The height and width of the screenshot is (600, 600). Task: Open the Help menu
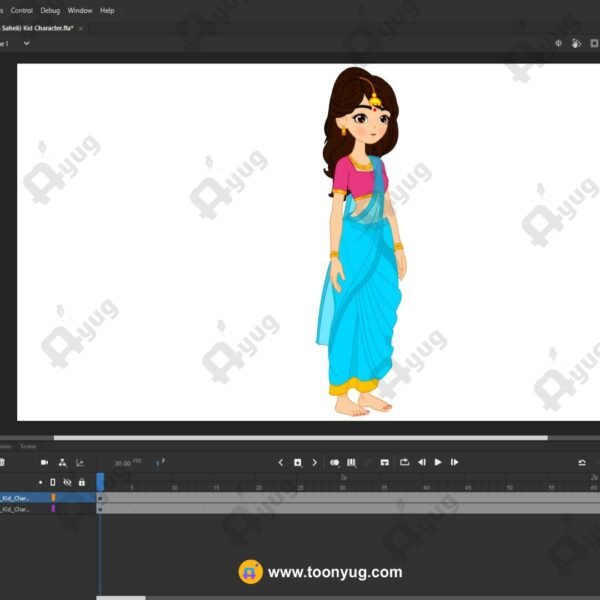click(x=107, y=11)
